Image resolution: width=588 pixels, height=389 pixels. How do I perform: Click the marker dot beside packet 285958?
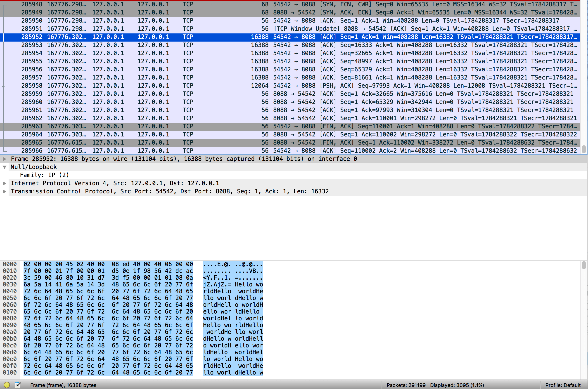(x=3, y=86)
